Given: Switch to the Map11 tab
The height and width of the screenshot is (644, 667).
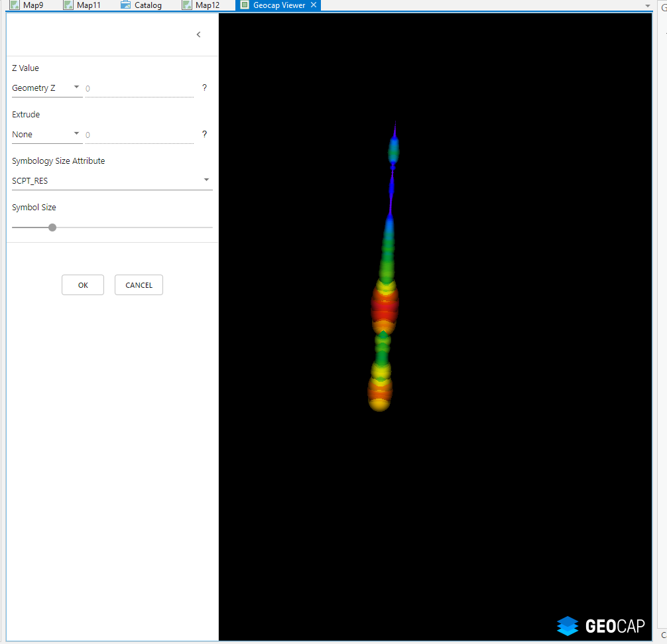Looking at the screenshot, I should pyautogui.click(x=82, y=5).
